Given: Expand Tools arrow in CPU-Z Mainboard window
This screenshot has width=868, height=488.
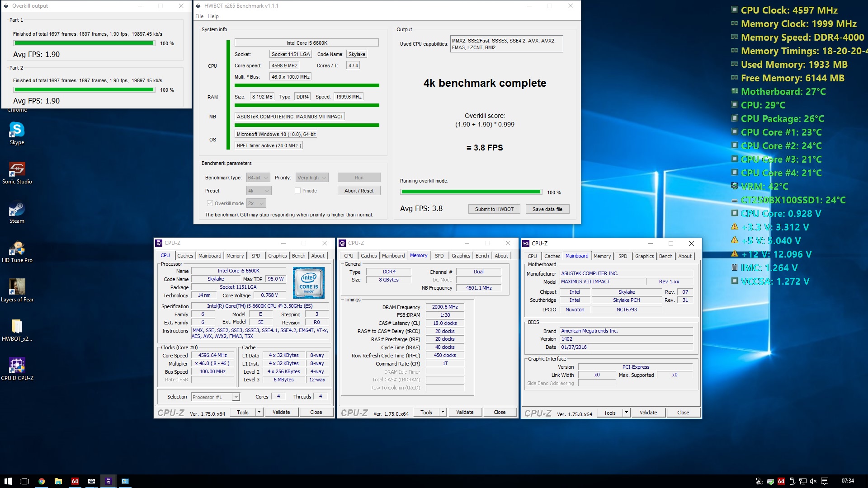Looking at the screenshot, I should pos(627,413).
